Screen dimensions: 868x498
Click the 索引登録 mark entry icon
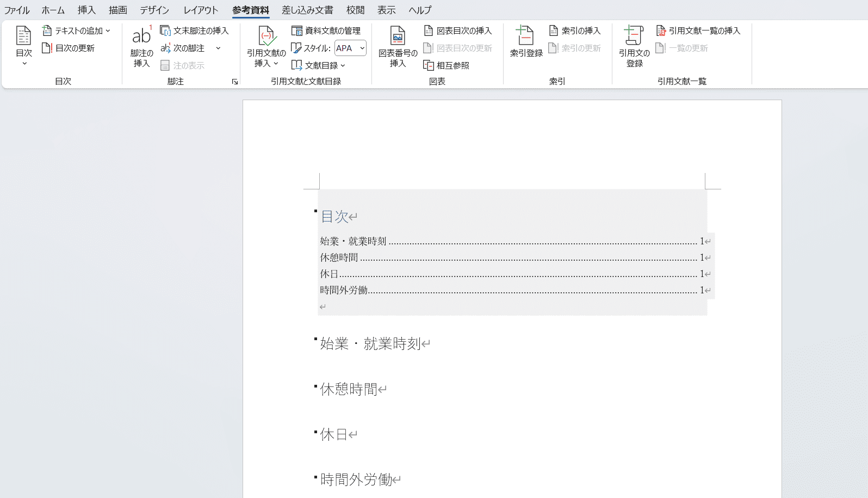[x=526, y=37]
